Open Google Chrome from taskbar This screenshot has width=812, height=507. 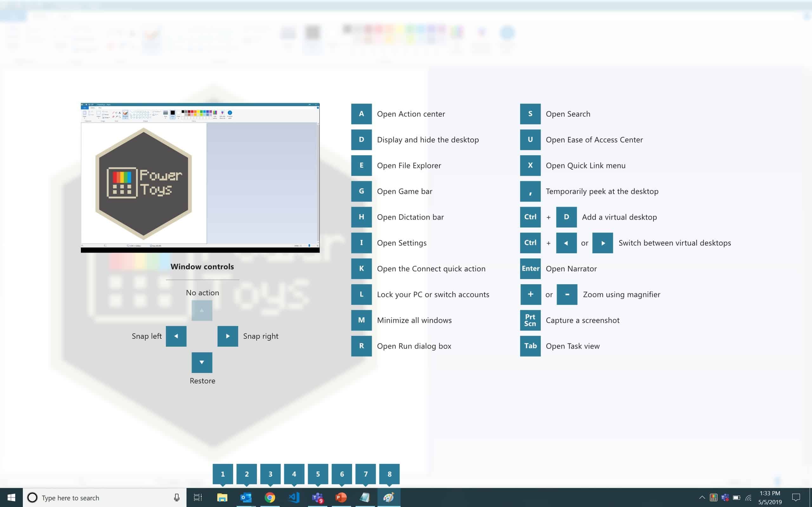269,498
